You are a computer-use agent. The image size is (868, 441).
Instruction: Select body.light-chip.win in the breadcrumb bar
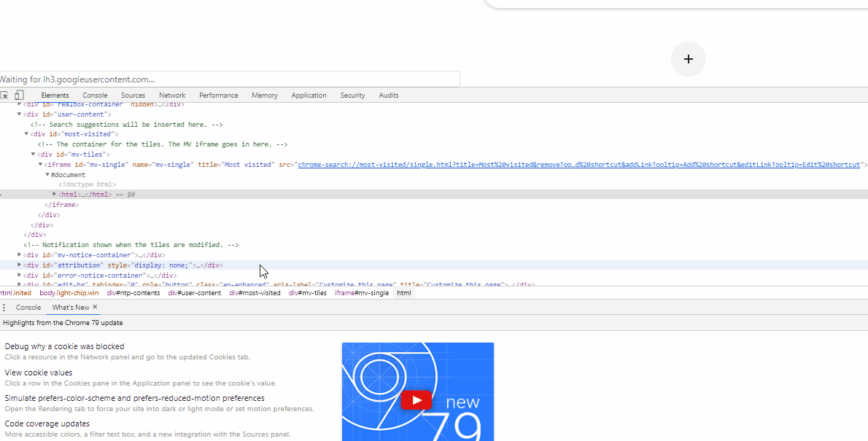pyautogui.click(x=69, y=292)
